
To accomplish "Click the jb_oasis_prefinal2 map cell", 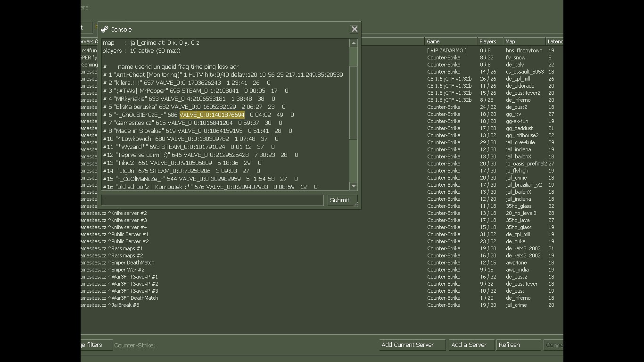I will (x=527, y=164).
